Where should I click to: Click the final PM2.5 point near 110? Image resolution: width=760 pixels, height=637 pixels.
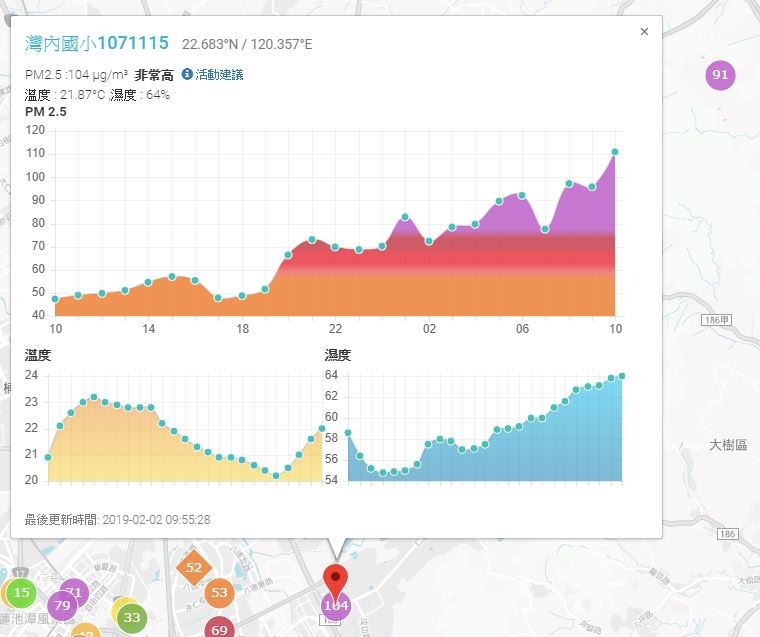tap(615, 152)
